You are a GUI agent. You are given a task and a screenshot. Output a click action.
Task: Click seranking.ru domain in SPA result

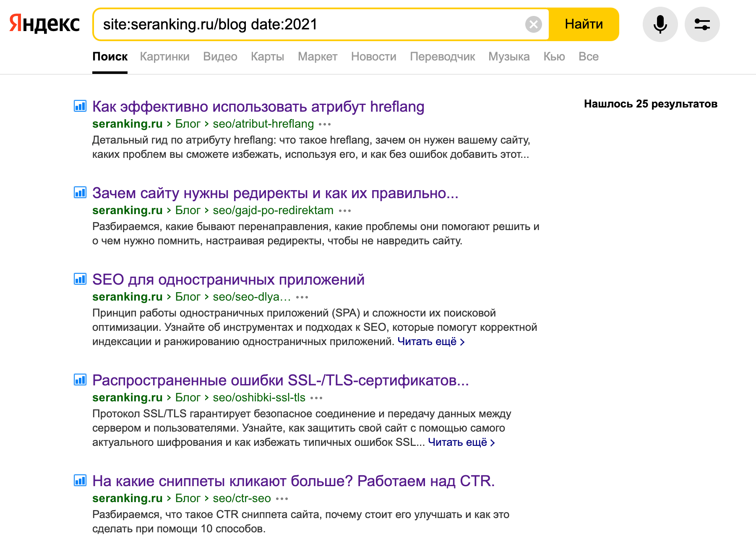coord(128,297)
